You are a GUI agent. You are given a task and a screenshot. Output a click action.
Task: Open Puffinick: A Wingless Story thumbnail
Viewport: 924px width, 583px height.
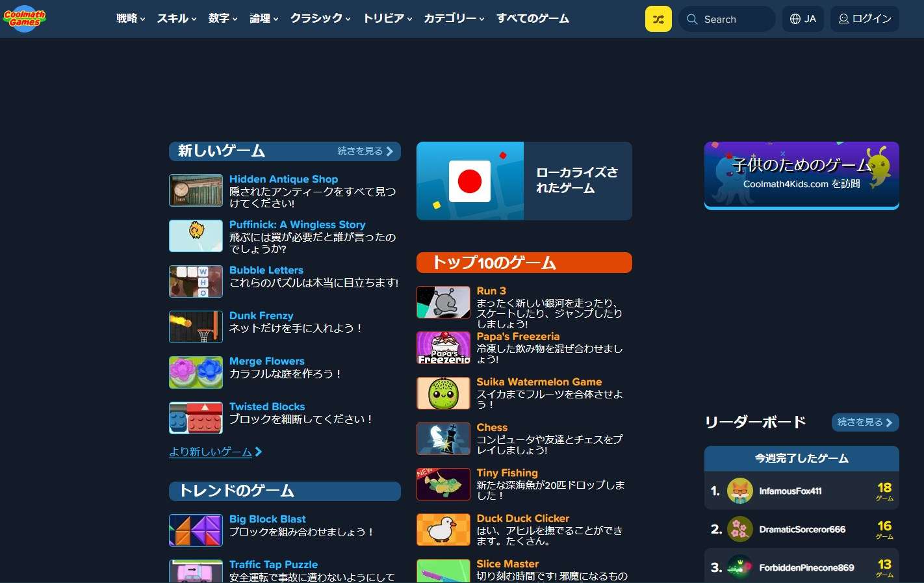(196, 236)
